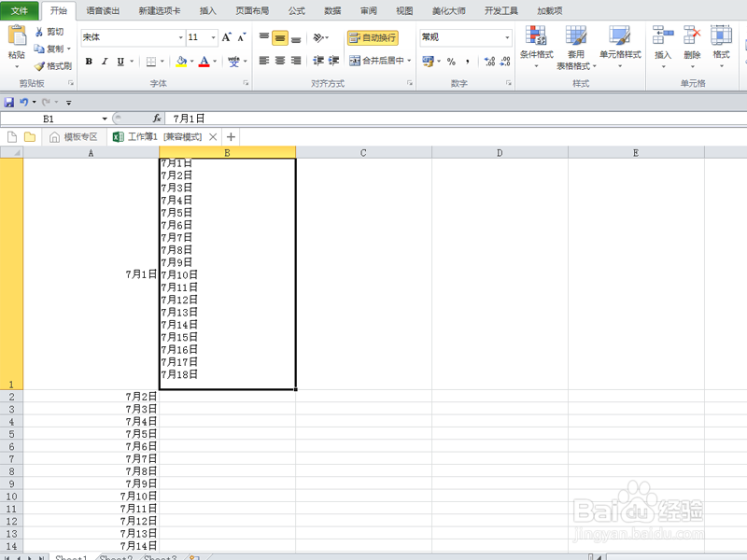Switch to the 公式 ribbon tab

click(x=296, y=10)
